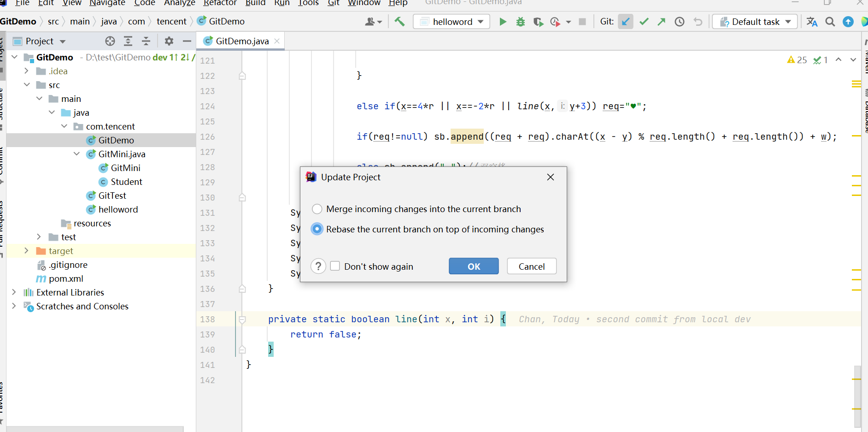Click the warnings count indicator 25

[797, 60]
